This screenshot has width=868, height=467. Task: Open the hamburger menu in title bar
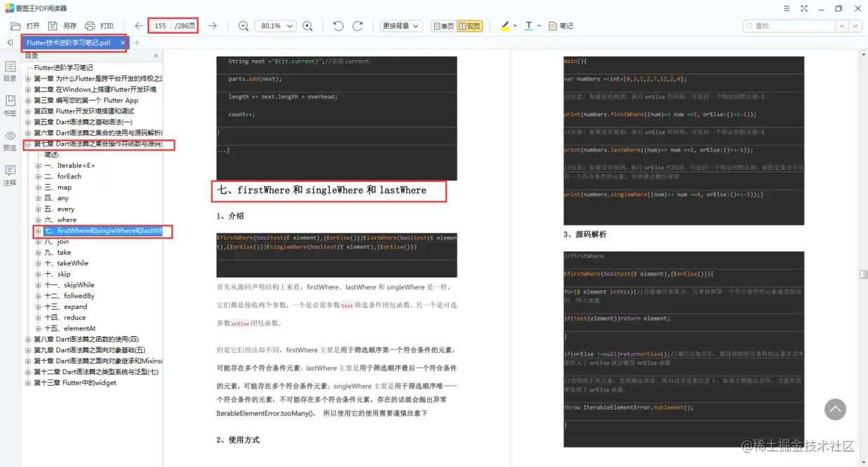click(787, 8)
